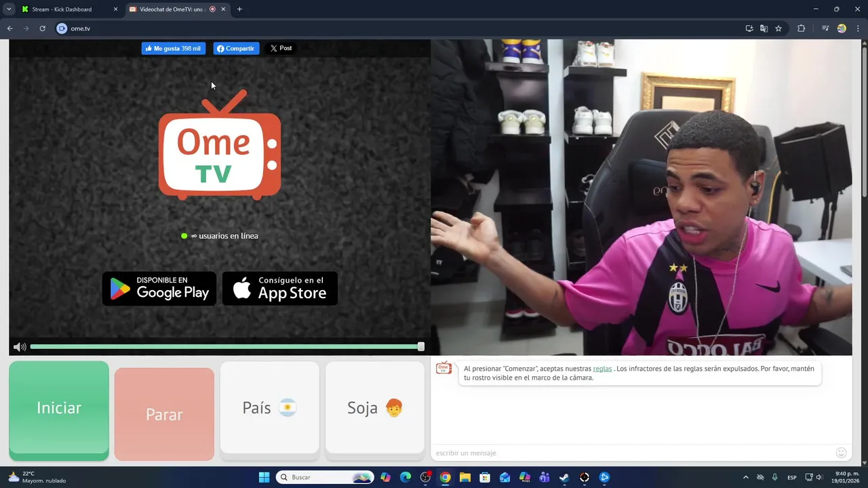
Task: Click the microphone tray icon
Action: tap(775, 477)
